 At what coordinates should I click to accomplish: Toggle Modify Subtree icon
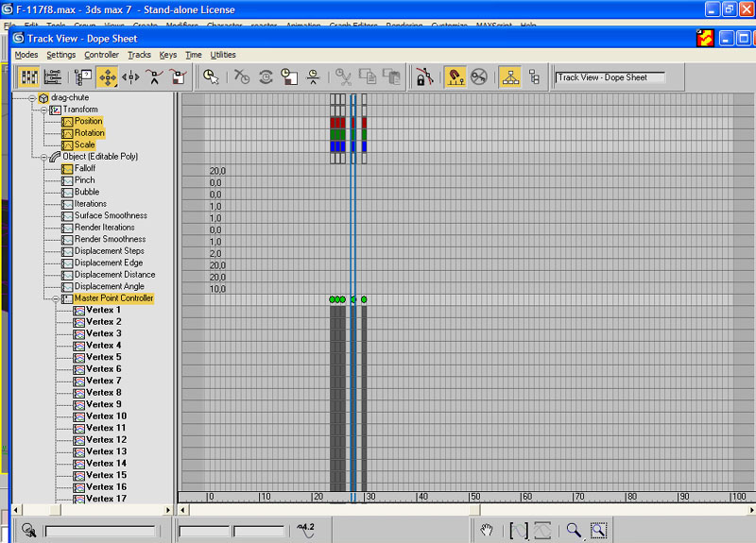click(510, 77)
